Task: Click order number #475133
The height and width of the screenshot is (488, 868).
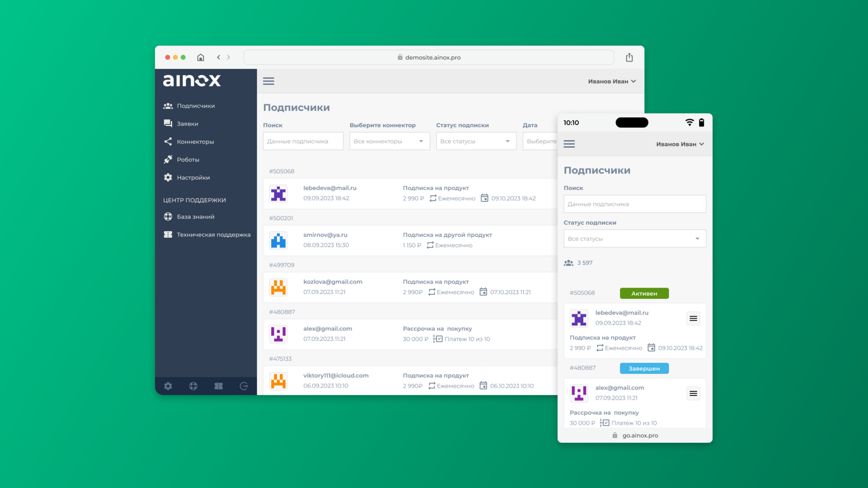Action: (x=281, y=359)
